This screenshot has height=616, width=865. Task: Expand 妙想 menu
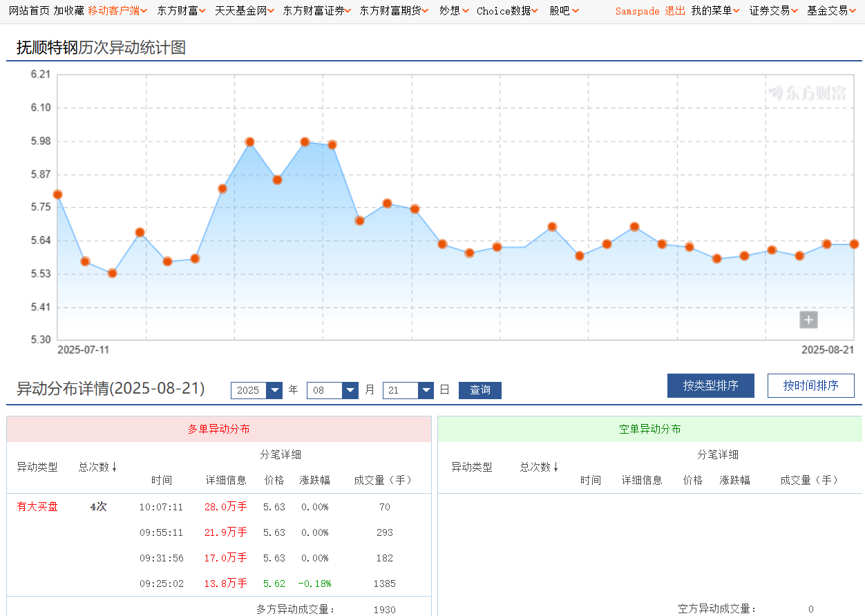[x=454, y=11]
